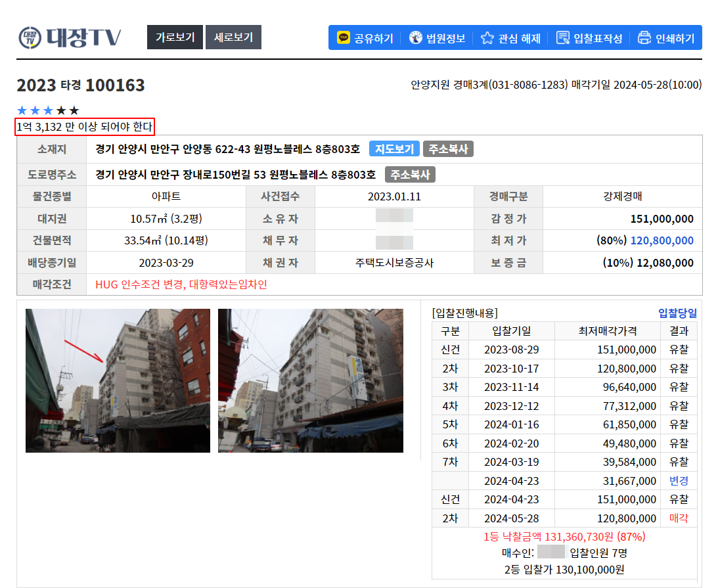The height and width of the screenshot is (588, 718).
Task: Open 법원정보 court information
Action: [x=437, y=38]
